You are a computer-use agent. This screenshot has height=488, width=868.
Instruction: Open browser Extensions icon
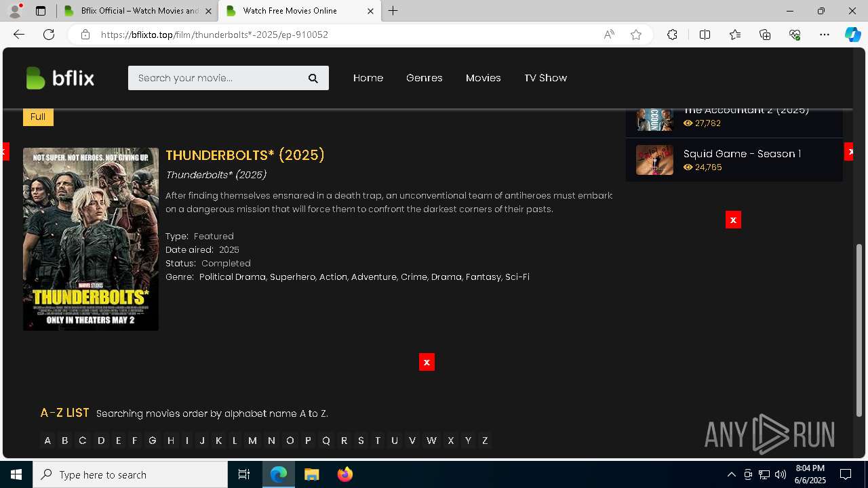pyautogui.click(x=672, y=35)
